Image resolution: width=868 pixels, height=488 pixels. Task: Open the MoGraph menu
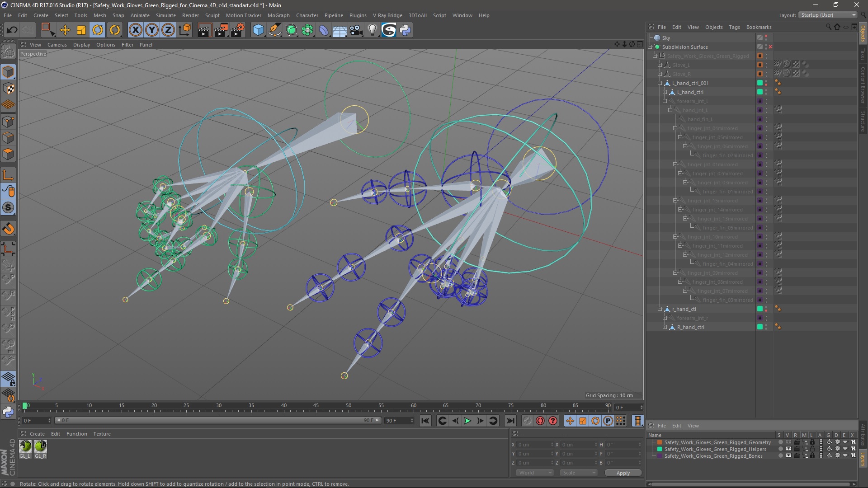[278, 15]
